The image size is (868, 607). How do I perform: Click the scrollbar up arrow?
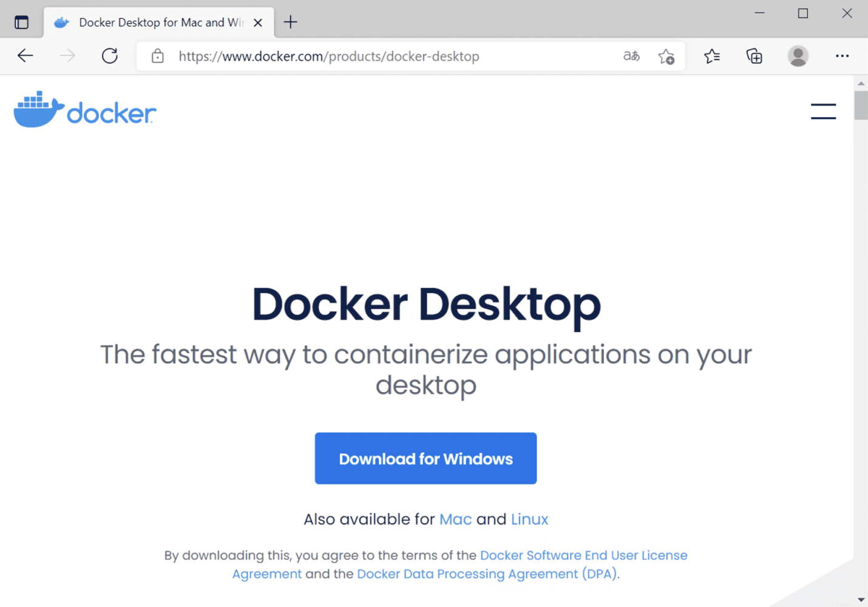pyautogui.click(x=861, y=83)
